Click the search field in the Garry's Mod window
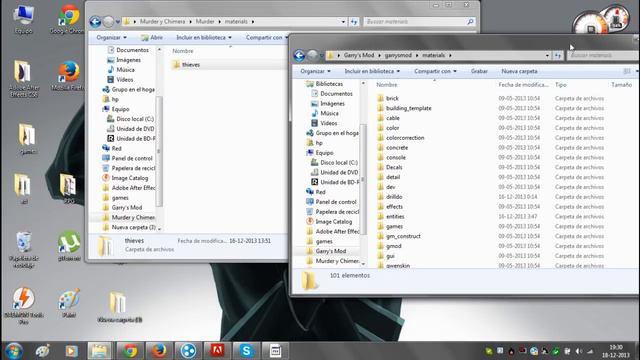Viewport: 640px width, 360px height. tap(603, 56)
